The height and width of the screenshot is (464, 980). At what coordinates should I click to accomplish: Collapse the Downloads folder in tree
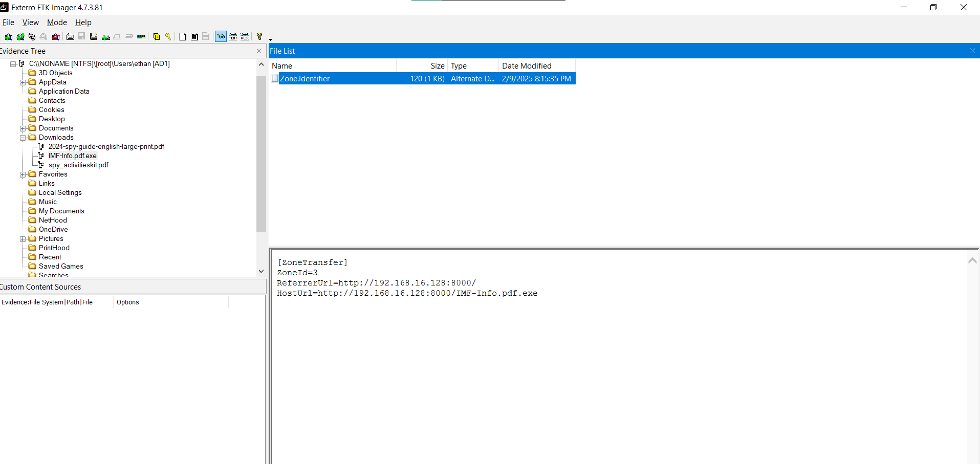(x=23, y=138)
